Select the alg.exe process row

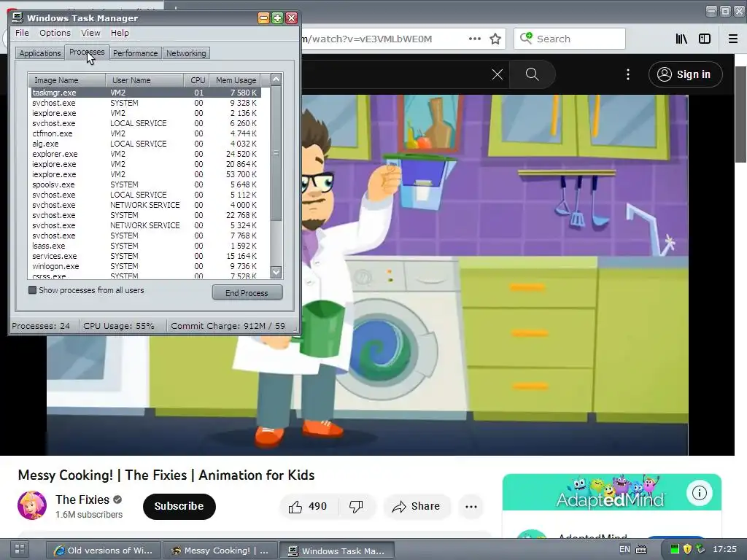click(146, 144)
